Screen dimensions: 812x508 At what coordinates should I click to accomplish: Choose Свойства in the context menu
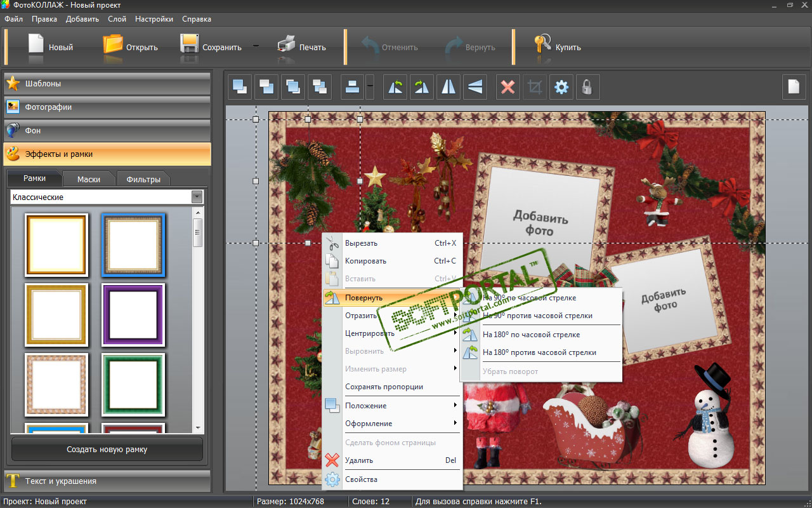coord(393,479)
